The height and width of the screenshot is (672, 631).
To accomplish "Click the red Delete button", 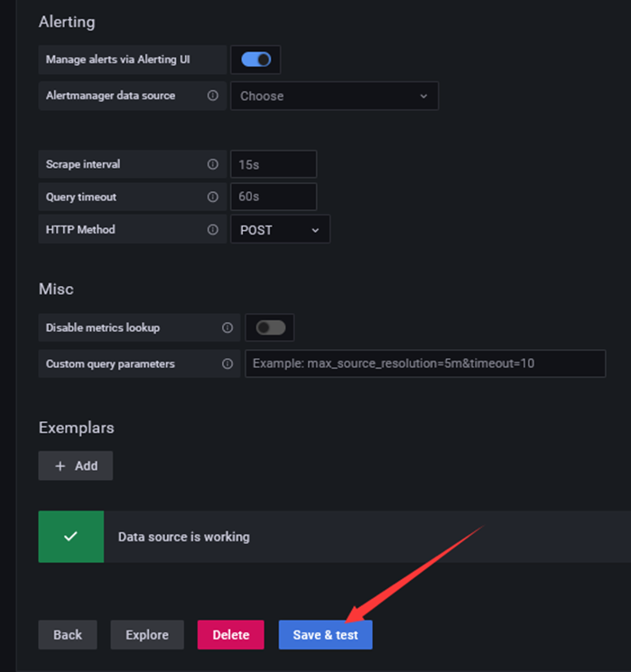I will pos(231,635).
